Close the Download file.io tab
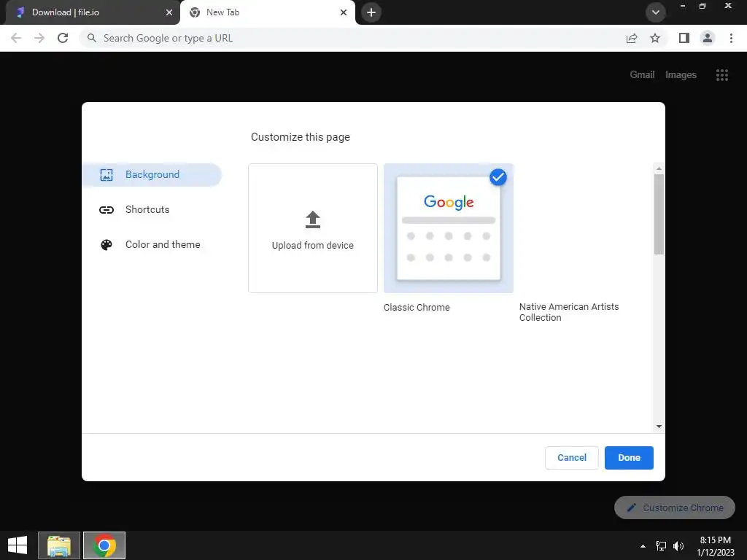747x560 pixels. [169, 12]
